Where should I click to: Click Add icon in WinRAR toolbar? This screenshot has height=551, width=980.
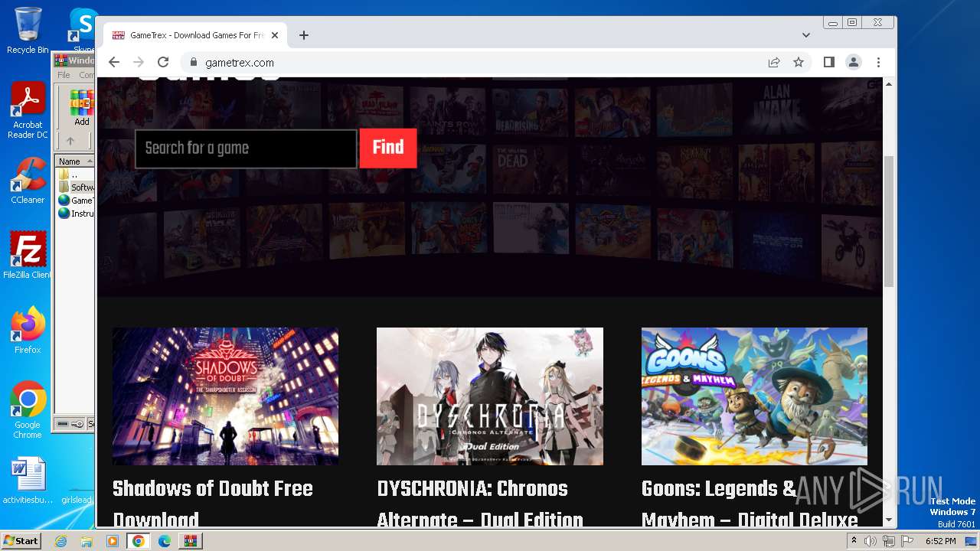click(x=81, y=109)
